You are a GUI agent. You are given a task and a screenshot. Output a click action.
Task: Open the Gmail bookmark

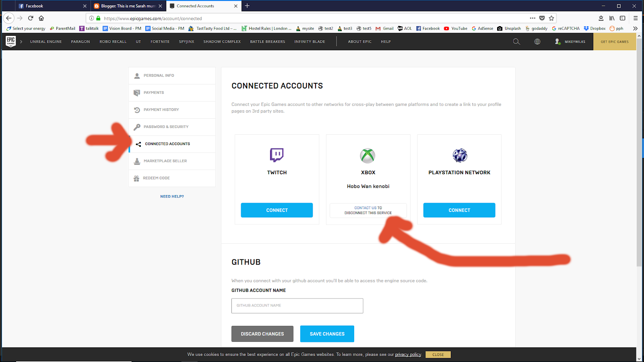click(x=384, y=29)
